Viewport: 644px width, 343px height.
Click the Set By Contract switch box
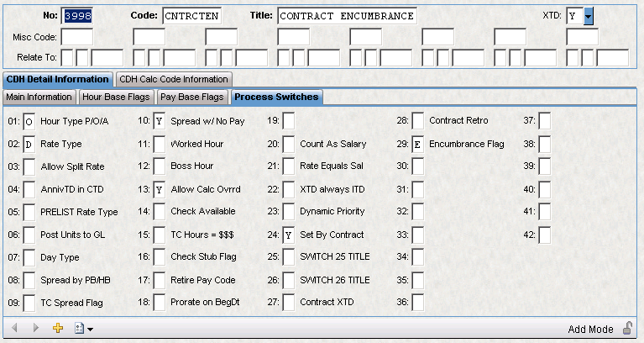[288, 235]
